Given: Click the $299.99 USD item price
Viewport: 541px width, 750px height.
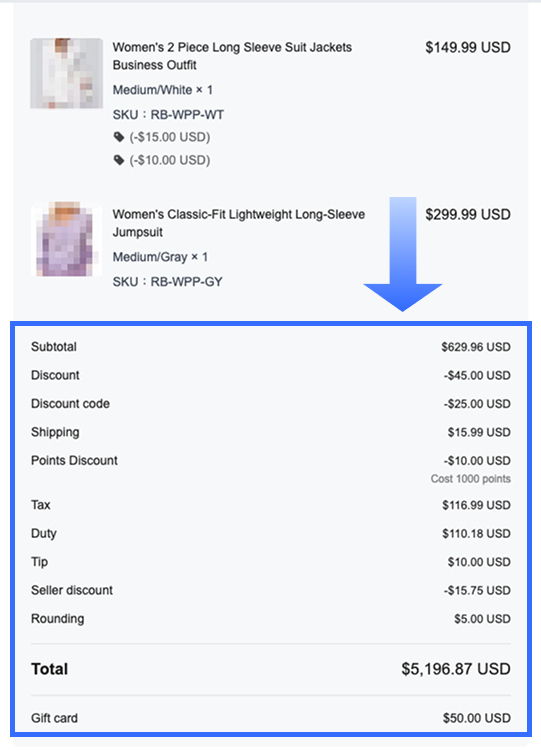Looking at the screenshot, I should click(468, 214).
